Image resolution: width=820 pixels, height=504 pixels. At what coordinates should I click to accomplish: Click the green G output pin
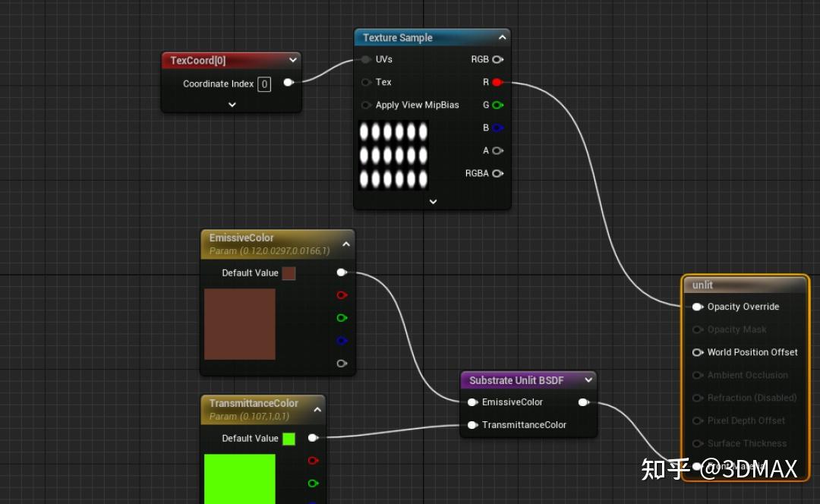click(497, 105)
